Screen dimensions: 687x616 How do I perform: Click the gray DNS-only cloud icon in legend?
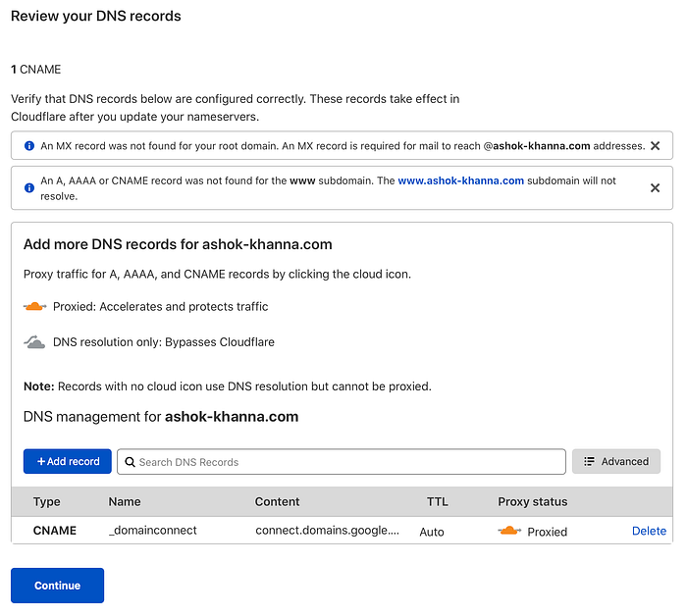pos(35,342)
